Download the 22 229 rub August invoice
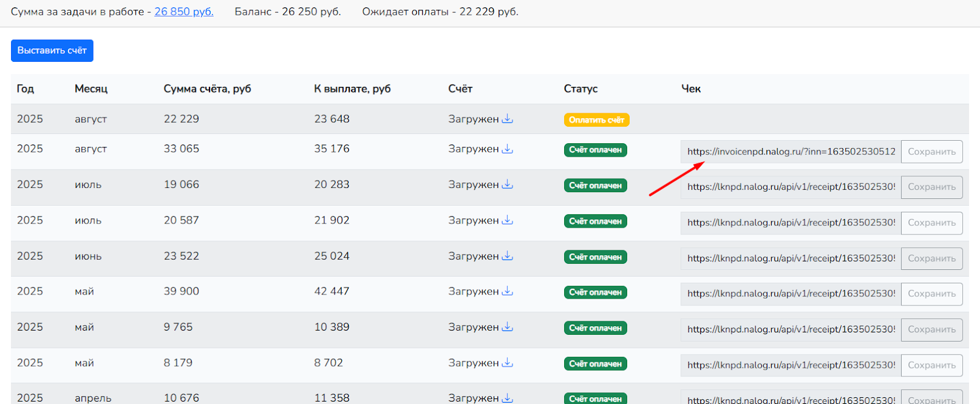Image resolution: width=980 pixels, height=404 pixels. (507, 119)
